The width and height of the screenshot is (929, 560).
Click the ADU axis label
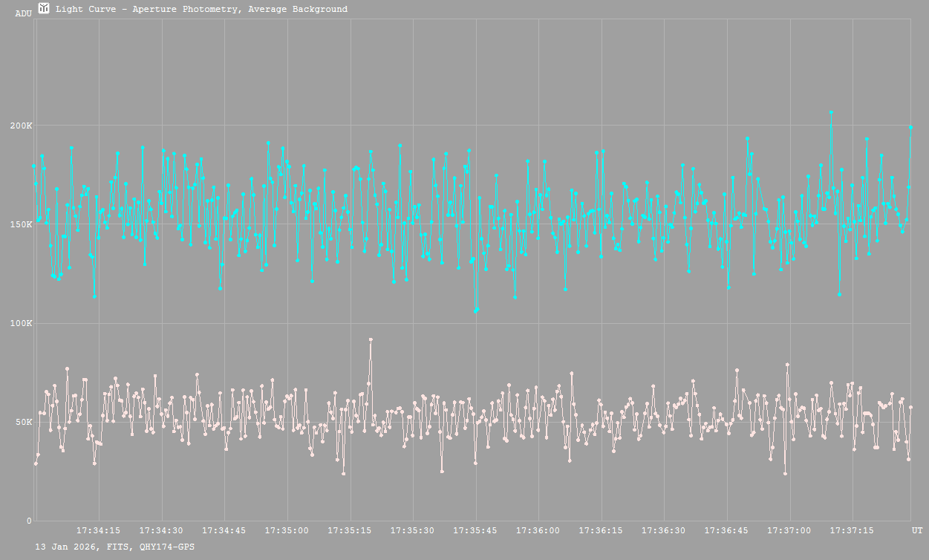23,13
